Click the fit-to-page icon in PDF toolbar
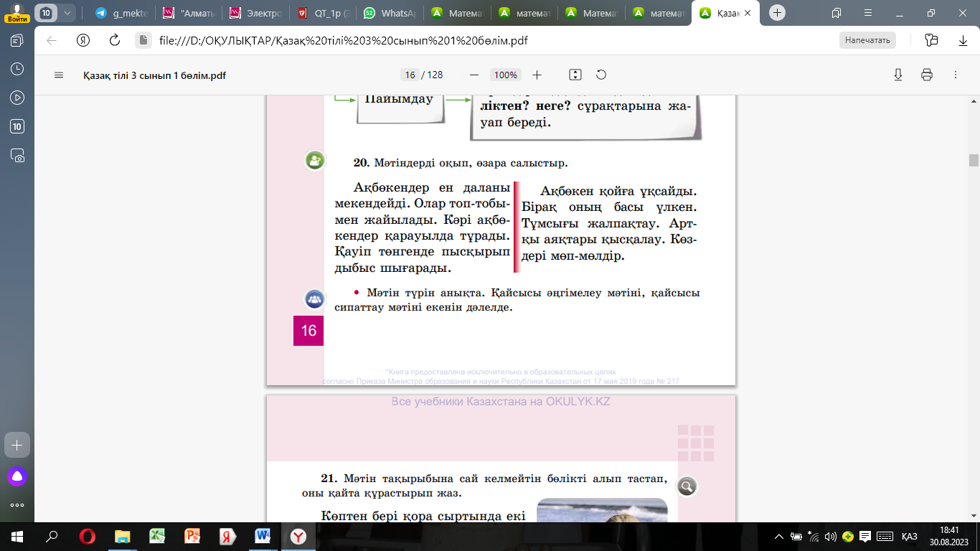 (575, 75)
